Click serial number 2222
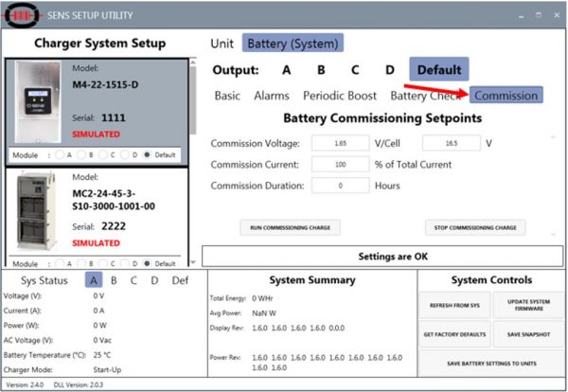Viewport: 568px width, 392px height. pyautogui.click(x=114, y=226)
